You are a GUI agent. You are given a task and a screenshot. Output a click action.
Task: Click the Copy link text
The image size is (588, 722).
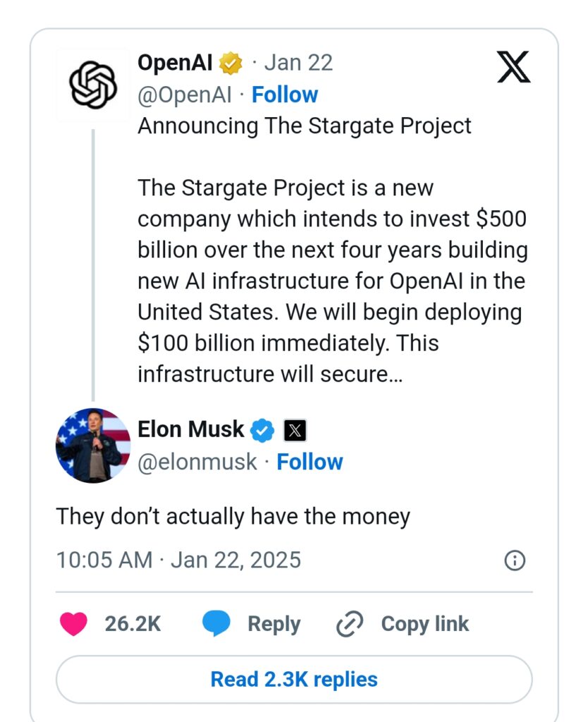click(425, 624)
